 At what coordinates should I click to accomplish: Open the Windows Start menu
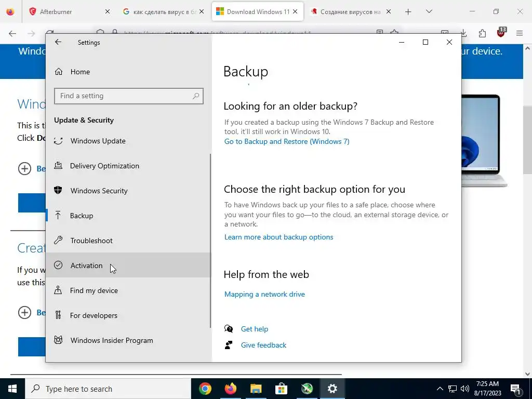[12, 389]
